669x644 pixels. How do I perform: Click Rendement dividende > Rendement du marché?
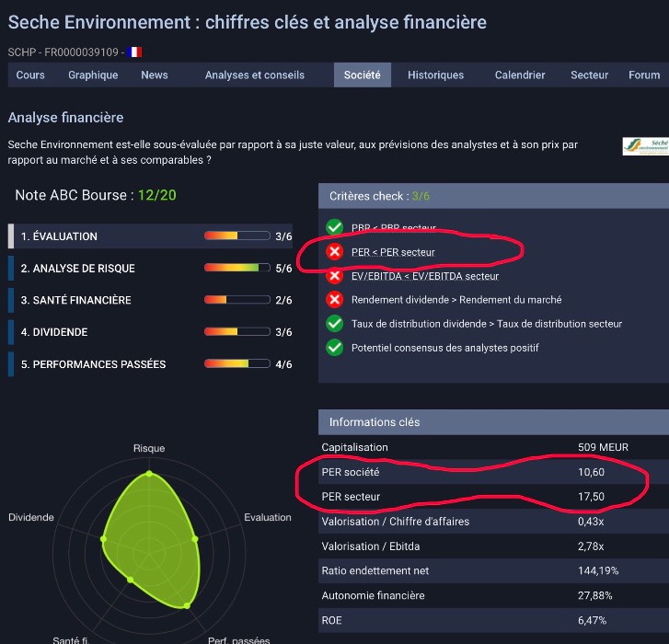(x=456, y=300)
